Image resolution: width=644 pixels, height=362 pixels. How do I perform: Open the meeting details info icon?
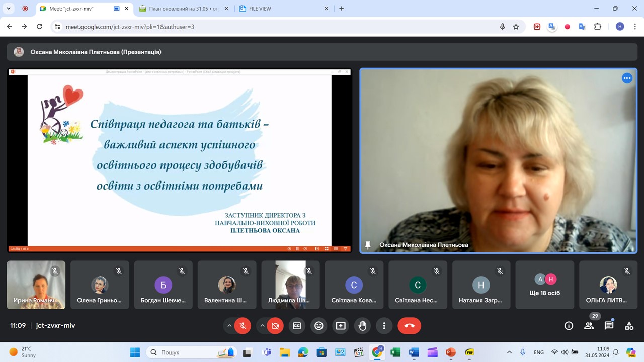[x=569, y=326]
